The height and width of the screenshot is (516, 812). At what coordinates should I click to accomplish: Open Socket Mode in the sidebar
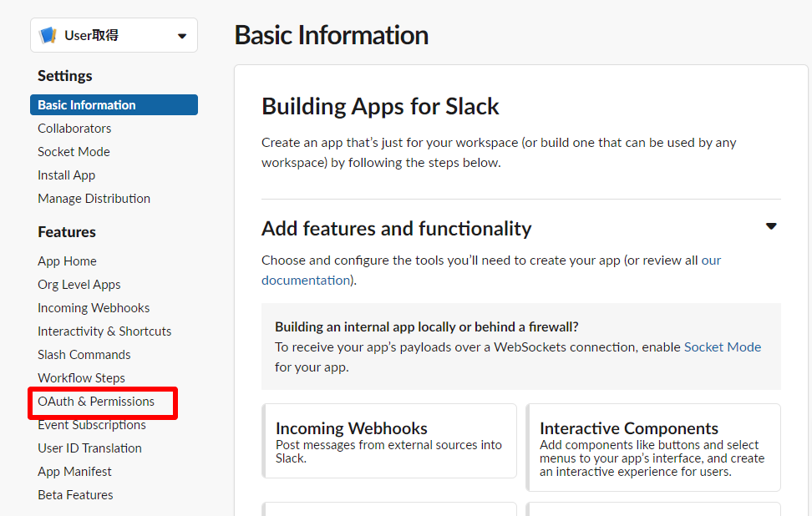pyautogui.click(x=74, y=152)
